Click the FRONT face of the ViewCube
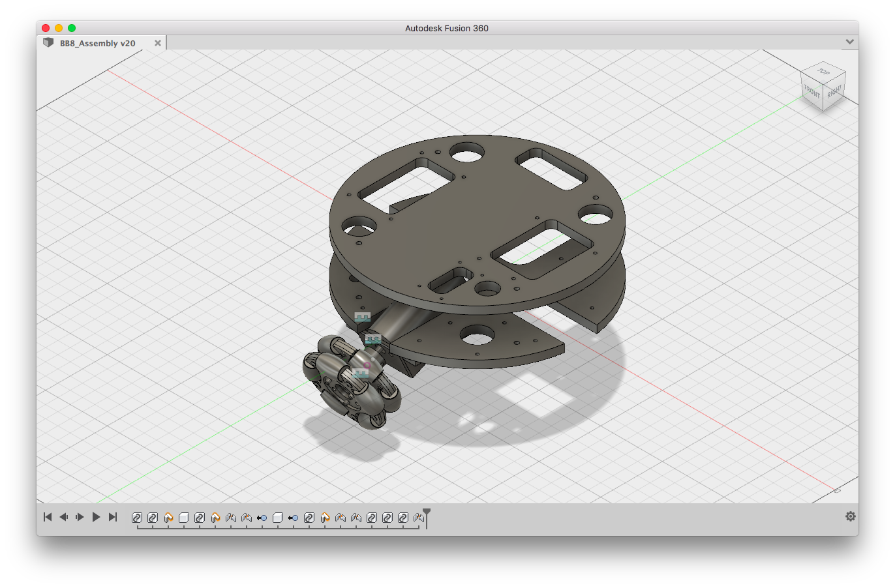 [x=812, y=91]
